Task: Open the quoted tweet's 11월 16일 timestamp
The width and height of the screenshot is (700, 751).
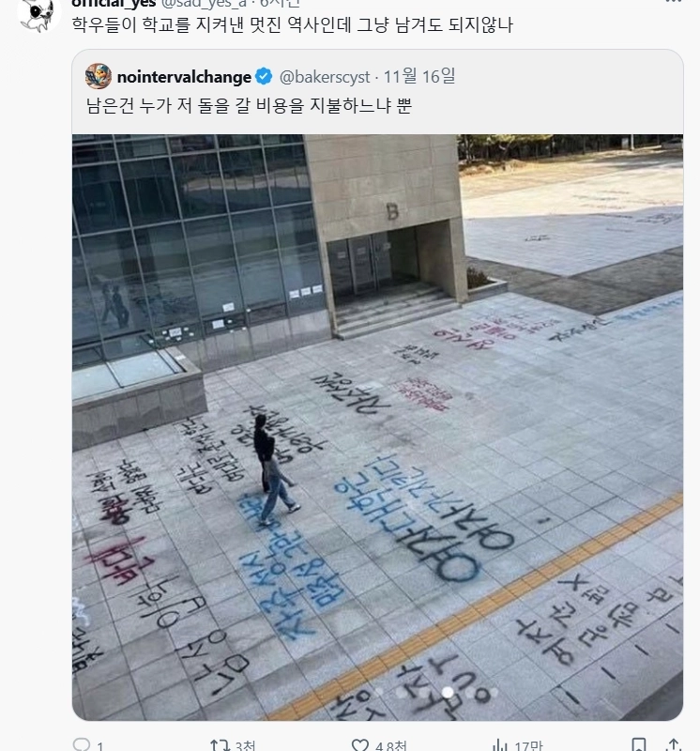Action: tap(419, 76)
